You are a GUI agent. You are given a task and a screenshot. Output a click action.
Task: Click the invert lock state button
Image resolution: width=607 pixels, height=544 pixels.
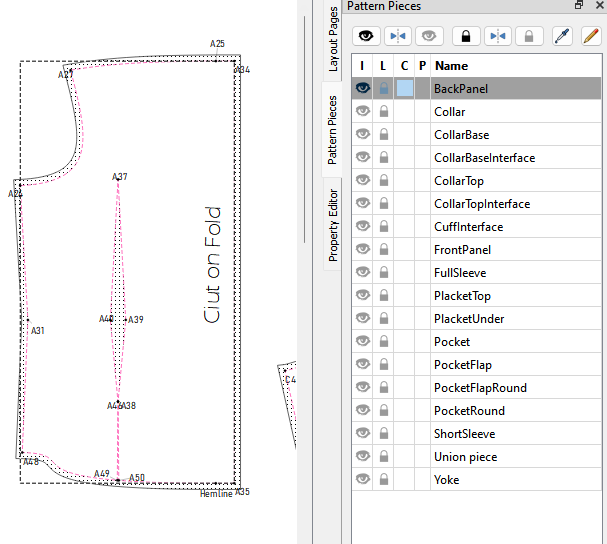coord(497,35)
